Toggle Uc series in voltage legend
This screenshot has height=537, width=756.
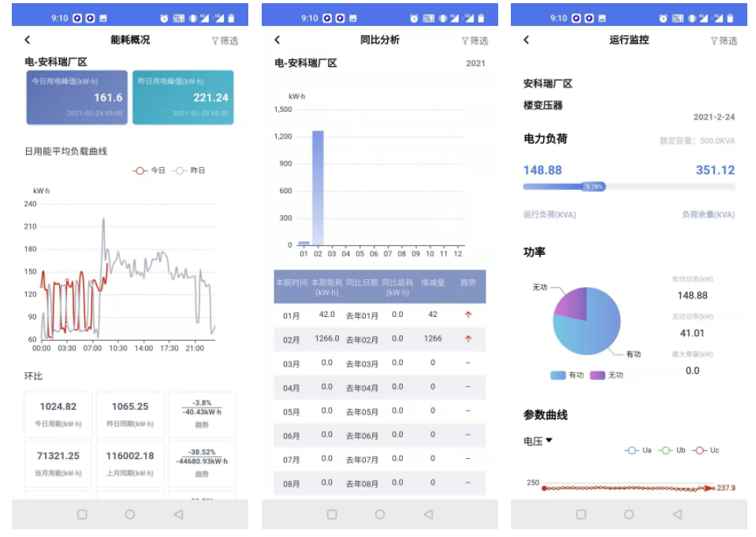[x=706, y=450]
